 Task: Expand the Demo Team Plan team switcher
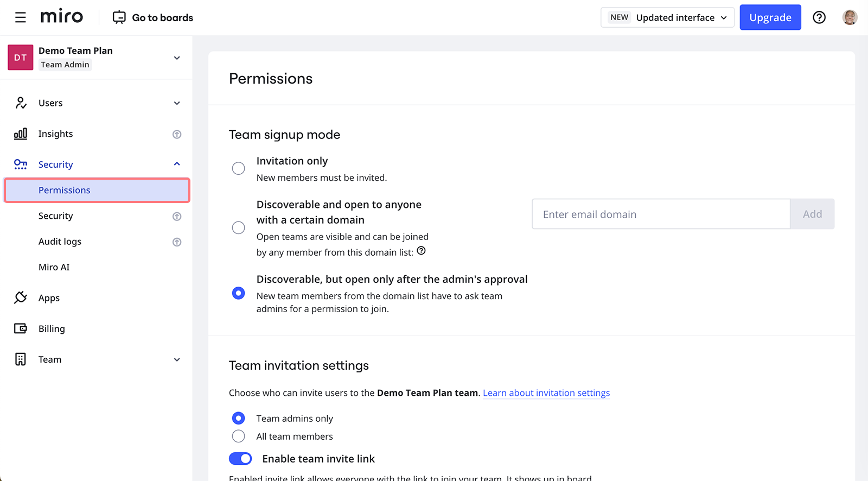[x=177, y=58]
